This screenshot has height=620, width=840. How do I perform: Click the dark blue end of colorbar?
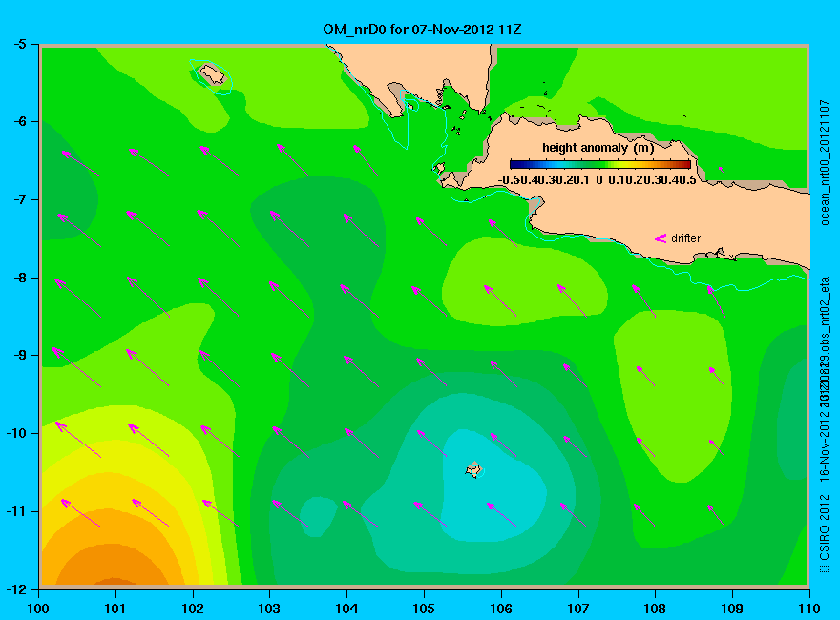pyautogui.click(x=514, y=164)
